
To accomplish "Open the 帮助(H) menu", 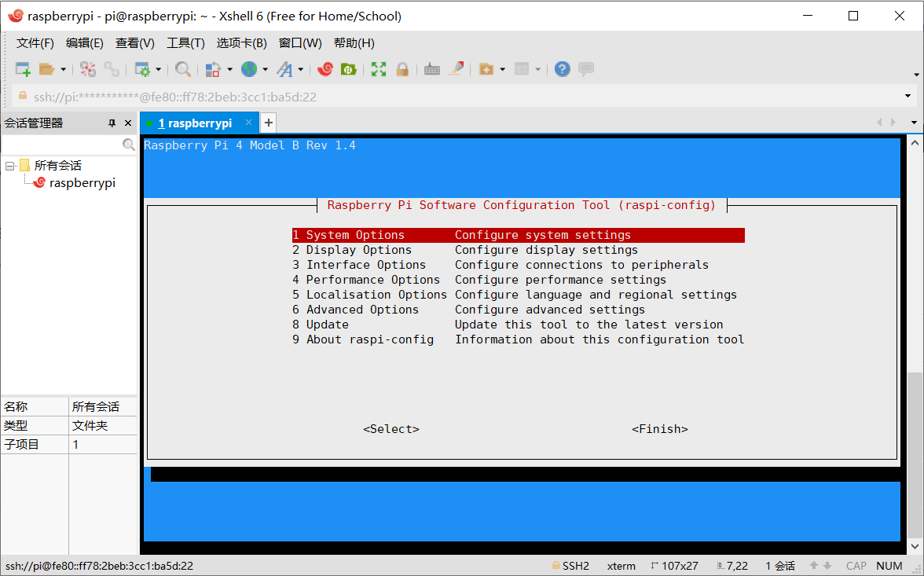I will coord(354,43).
